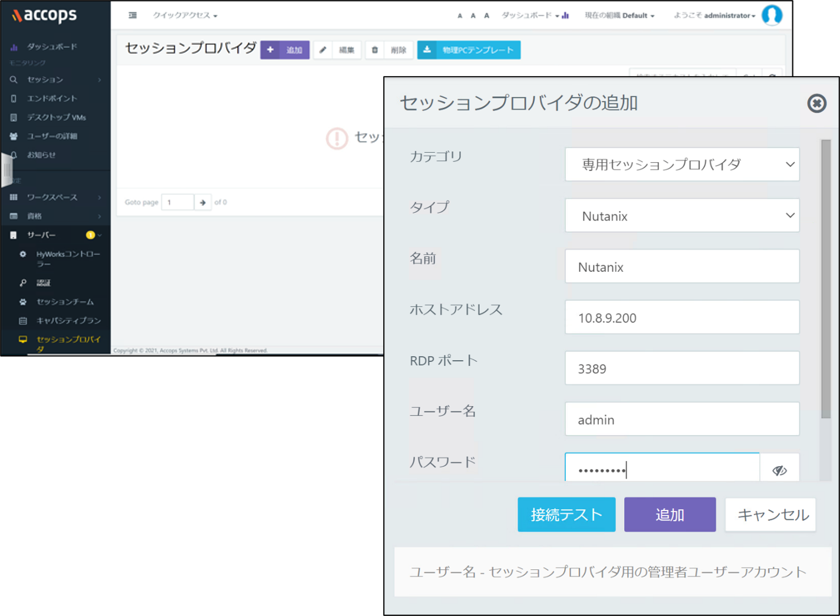The width and height of the screenshot is (840, 616).
Task: Click the monitor icon beside セッションプロバイダ
Action: point(23,340)
